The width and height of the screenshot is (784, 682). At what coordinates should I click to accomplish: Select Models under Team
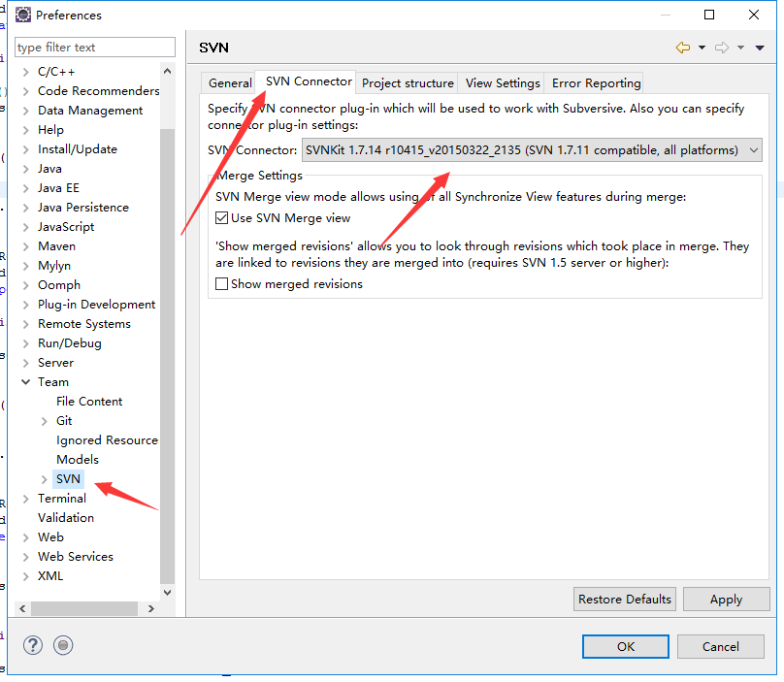(x=78, y=460)
